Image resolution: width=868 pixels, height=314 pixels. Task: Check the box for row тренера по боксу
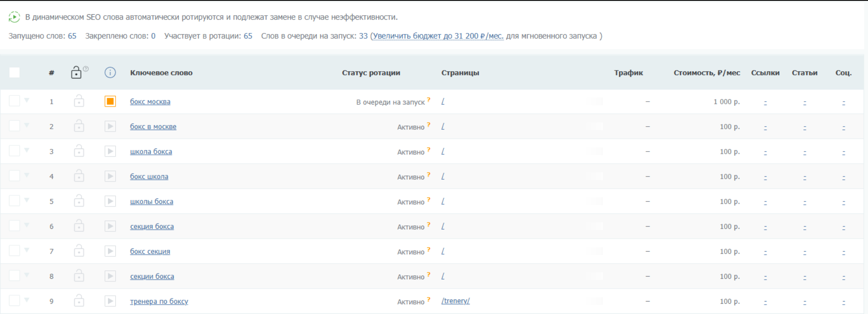click(14, 301)
